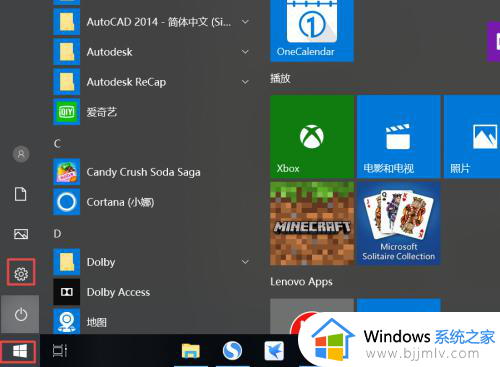Open the Pictures shortcut icon in sidebar

pos(21,234)
